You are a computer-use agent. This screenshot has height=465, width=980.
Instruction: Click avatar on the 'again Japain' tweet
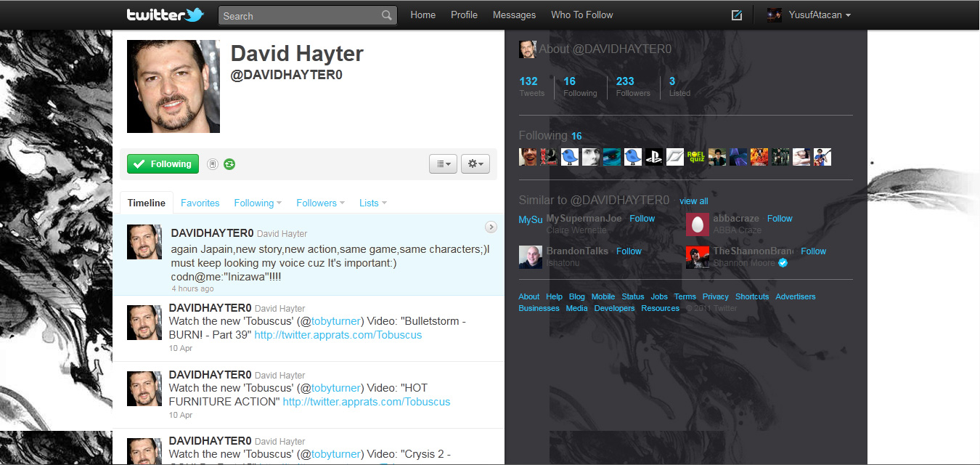(144, 242)
